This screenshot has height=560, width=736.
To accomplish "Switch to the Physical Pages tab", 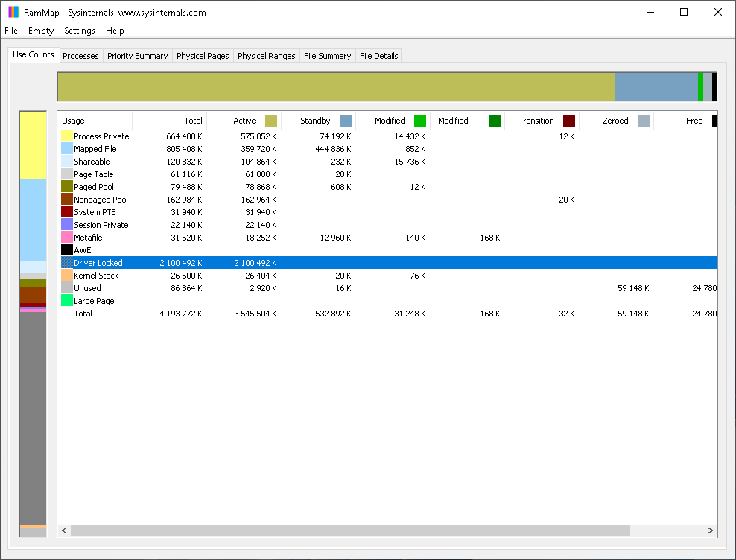I will (x=203, y=56).
